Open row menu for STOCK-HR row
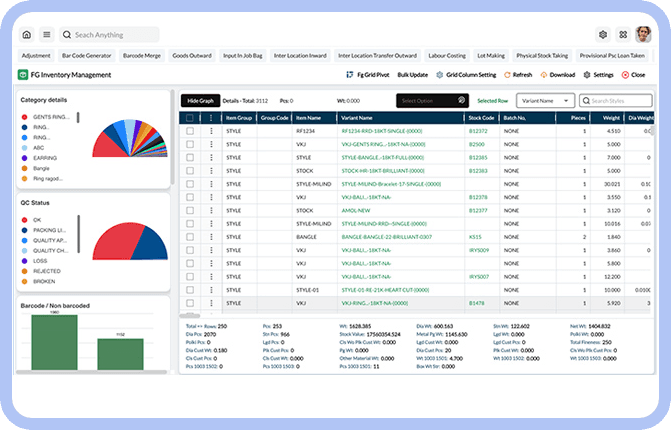Image resolution: width=671 pixels, height=430 pixels. 211,171
